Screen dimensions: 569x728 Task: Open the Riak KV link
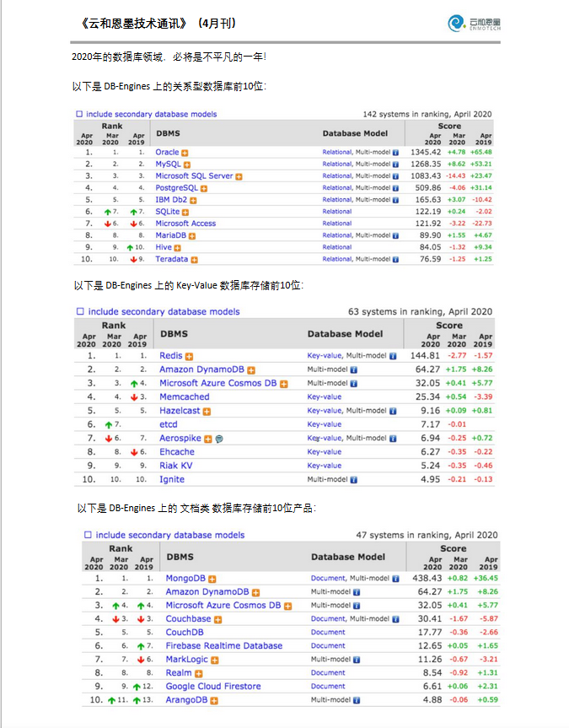pos(176,466)
